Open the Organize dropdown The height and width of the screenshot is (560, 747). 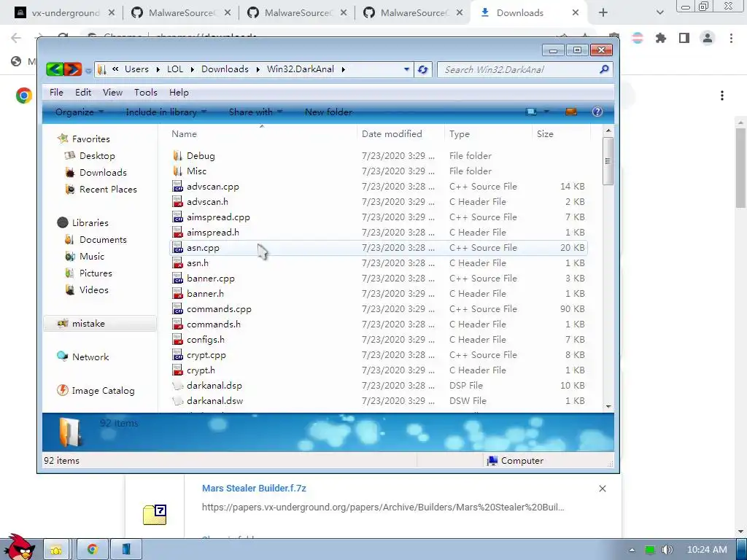79,112
